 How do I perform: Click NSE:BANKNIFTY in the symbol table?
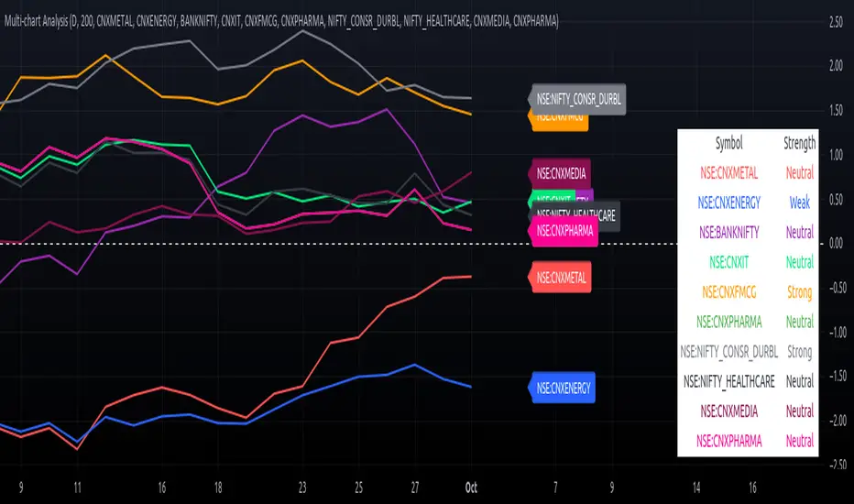[728, 232]
